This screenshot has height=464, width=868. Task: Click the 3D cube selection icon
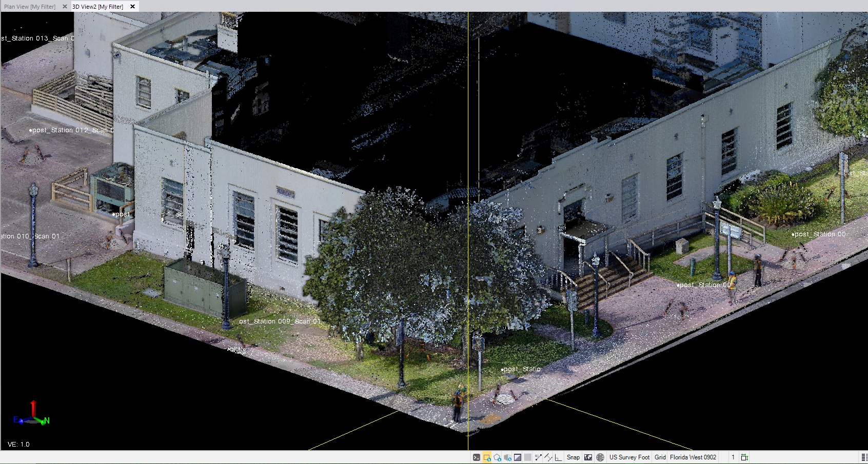pos(507,457)
